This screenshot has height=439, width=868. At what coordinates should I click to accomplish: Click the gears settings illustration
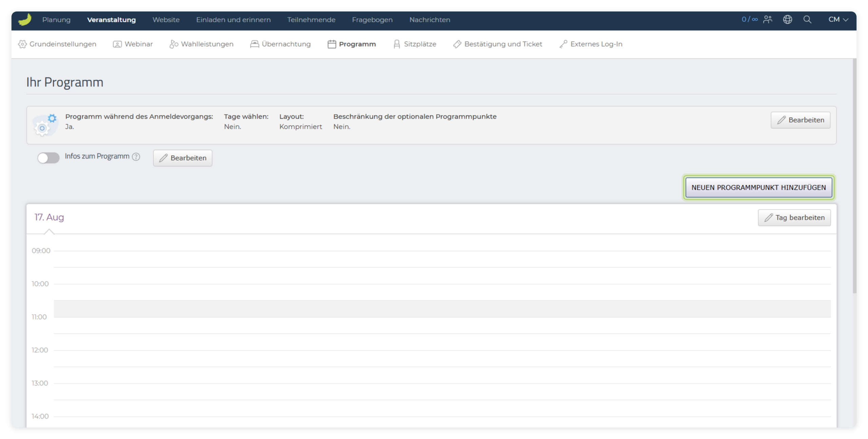coord(45,125)
